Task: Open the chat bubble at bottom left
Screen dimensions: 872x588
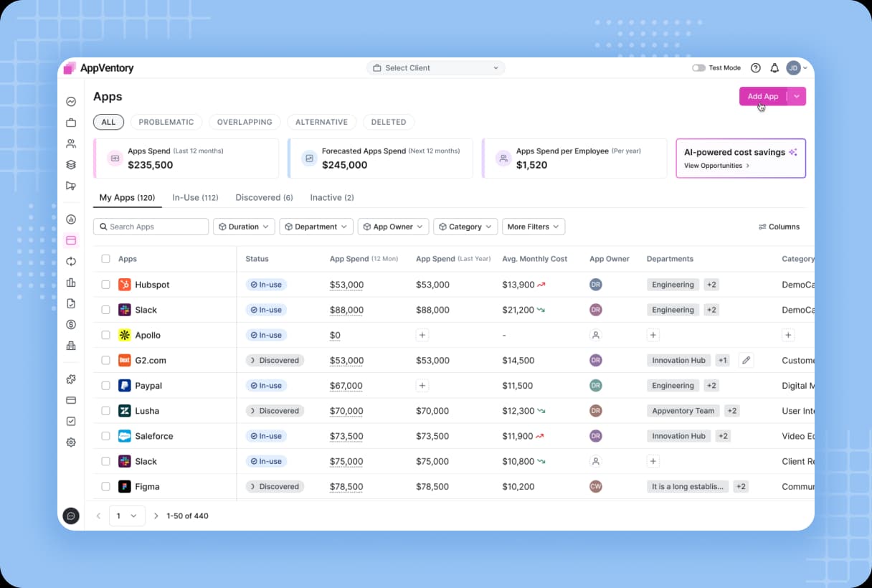Action: point(71,516)
